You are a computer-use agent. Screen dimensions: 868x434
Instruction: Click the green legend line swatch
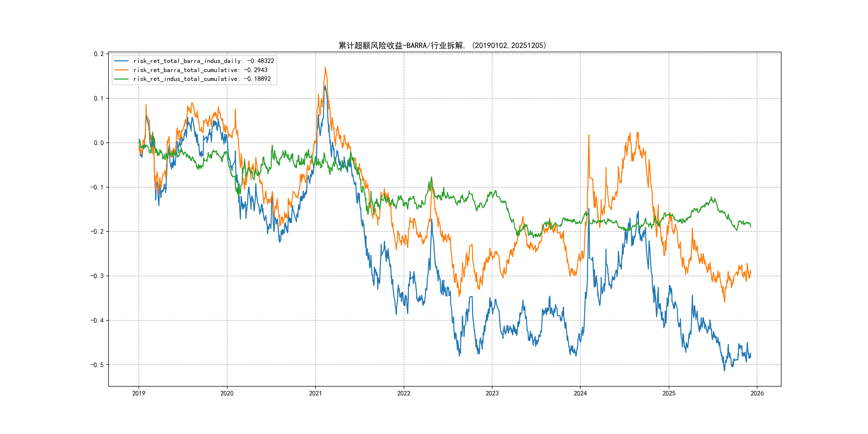click(121, 79)
